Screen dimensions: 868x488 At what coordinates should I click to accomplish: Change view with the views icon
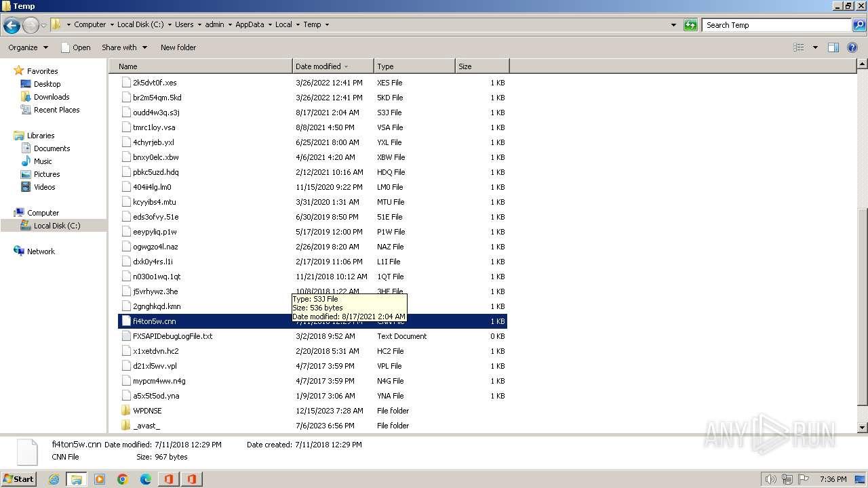[799, 47]
